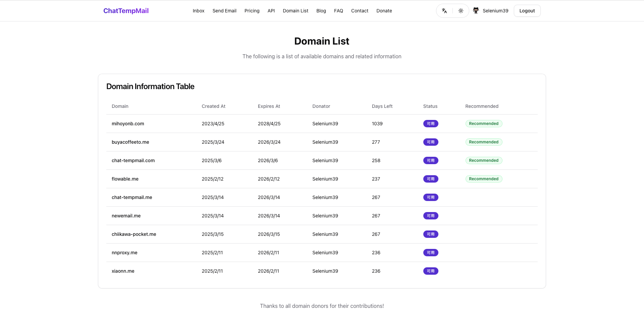Click Recommended badge on buyacoffeeto.me row
The image size is (644, 335).
[x=484, y=142]
